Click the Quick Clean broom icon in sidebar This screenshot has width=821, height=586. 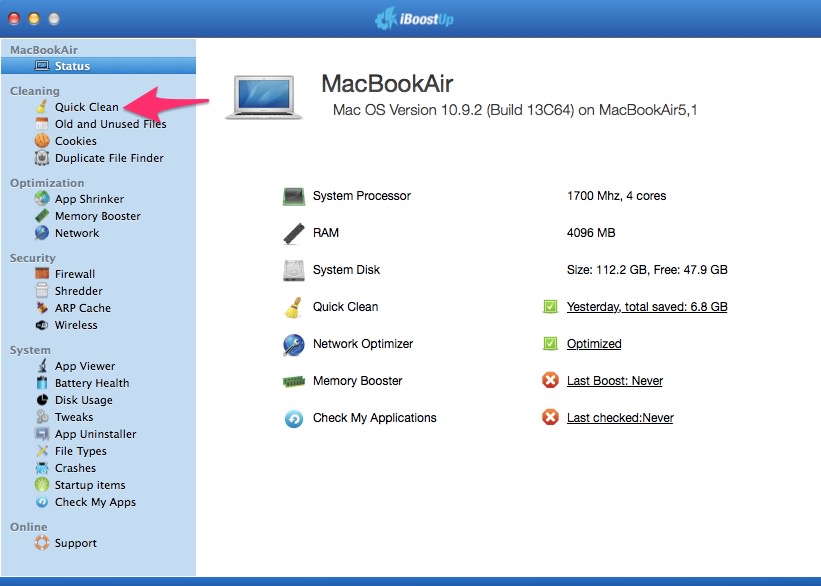point(42,107)
